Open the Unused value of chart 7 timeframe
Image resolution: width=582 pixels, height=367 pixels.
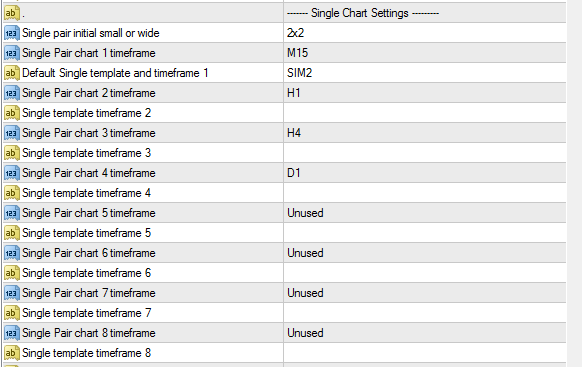pos(425,293)
